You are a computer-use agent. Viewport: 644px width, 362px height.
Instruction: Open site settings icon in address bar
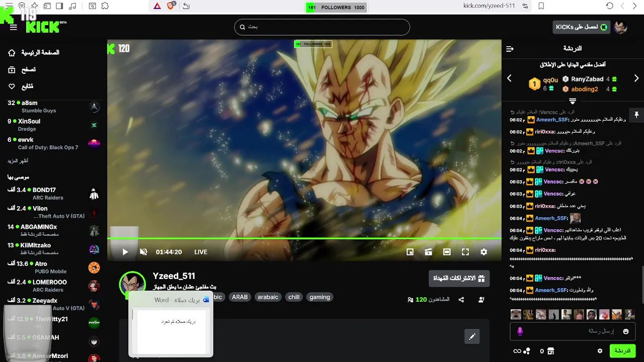coord(525,6)
